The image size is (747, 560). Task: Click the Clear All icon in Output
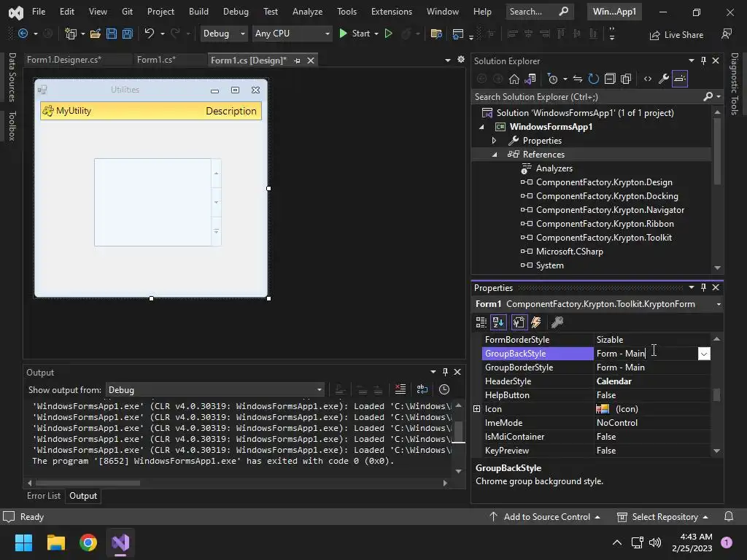tap(400, 389)
